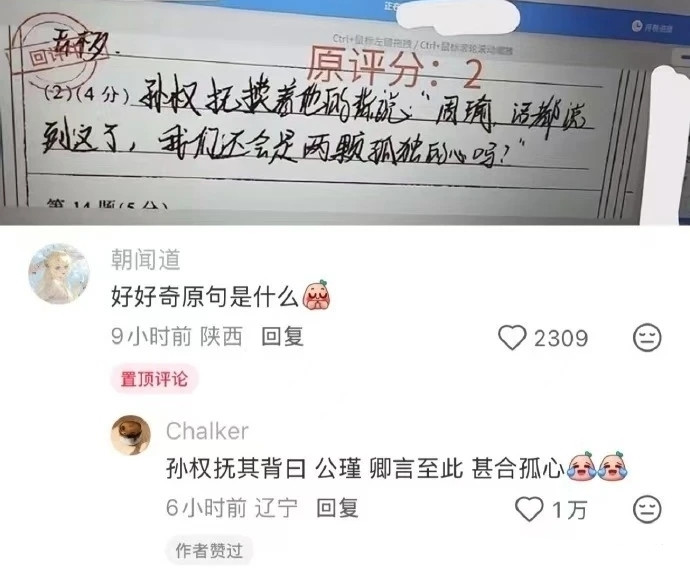690x584 pixels.
Task: Open the username Chalker
Action: [x=207, y=431]
